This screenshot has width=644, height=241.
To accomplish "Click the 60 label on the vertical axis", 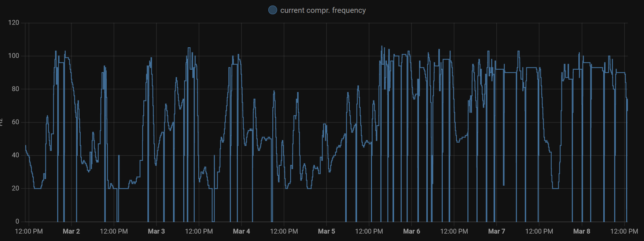I will (x=15, y=122).
